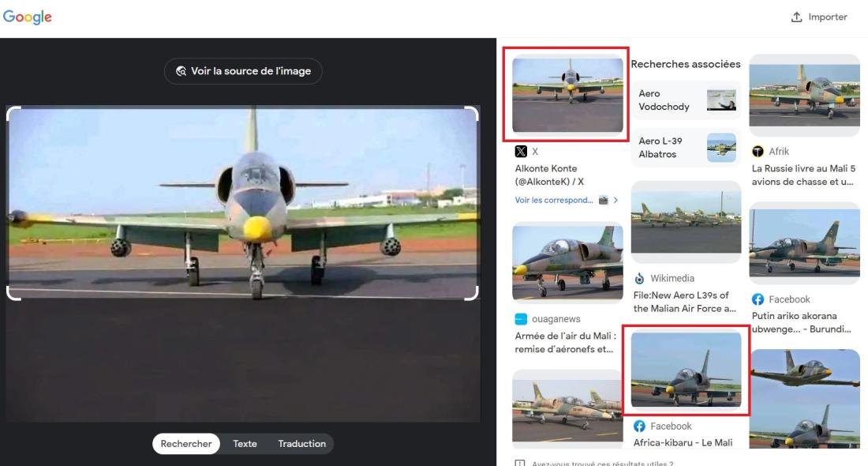Click the image icon beside Voir les correspond...
Screen dimensions: 868x466
pyautogui.click(x=604, y=200)
